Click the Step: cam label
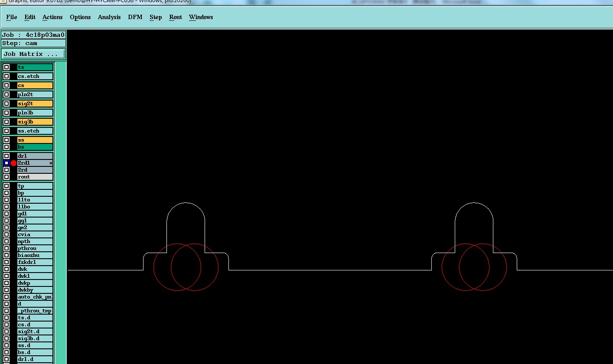The width and height of the screenshot is (613, 364). (x=33, y=43)
